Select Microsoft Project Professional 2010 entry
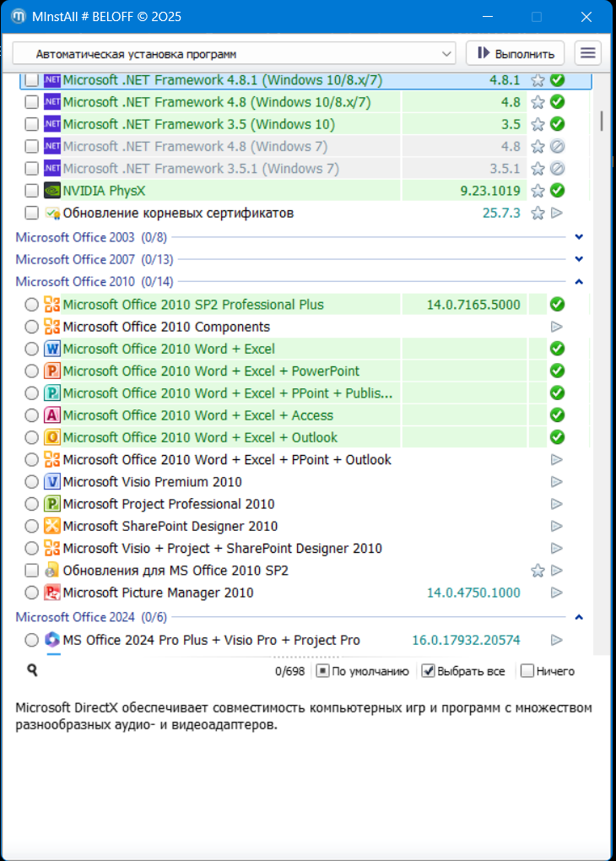This screenshot has width=616, height=861. [169, 504]
